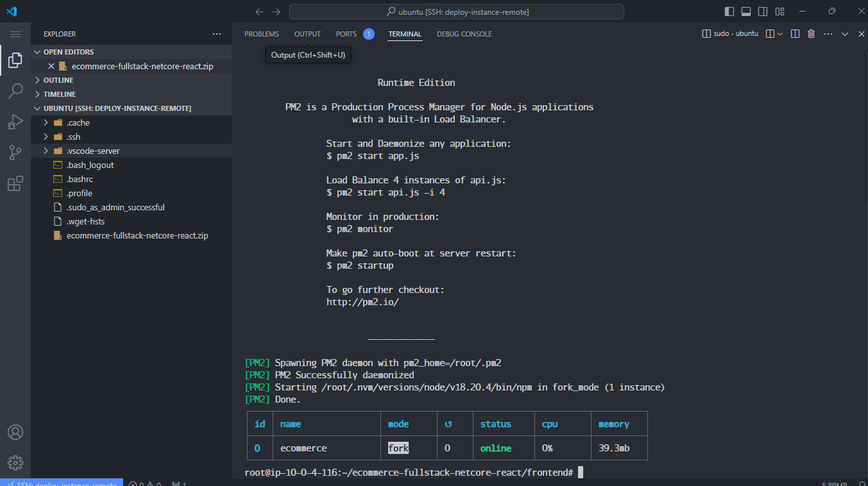Go back using the title bar arrow
Image resolution: width=868 pixels, height=486 pixels.
(x=259, y=12)
